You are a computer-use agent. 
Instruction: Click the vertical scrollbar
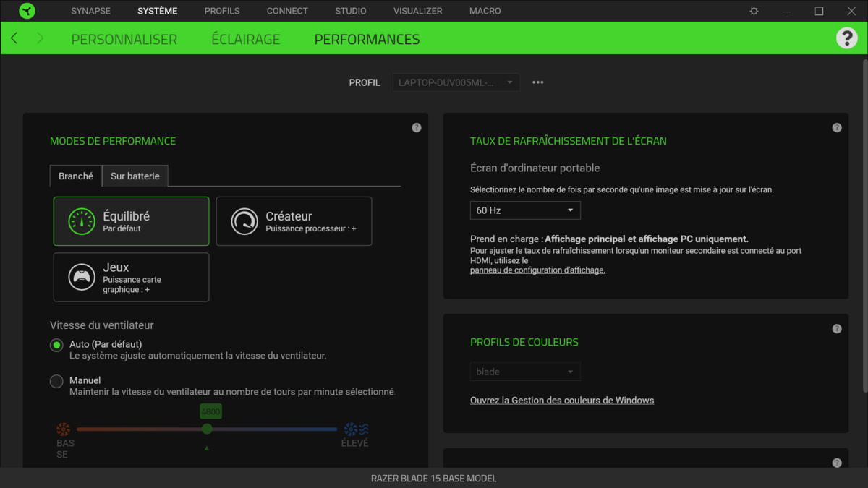point(864,224)
